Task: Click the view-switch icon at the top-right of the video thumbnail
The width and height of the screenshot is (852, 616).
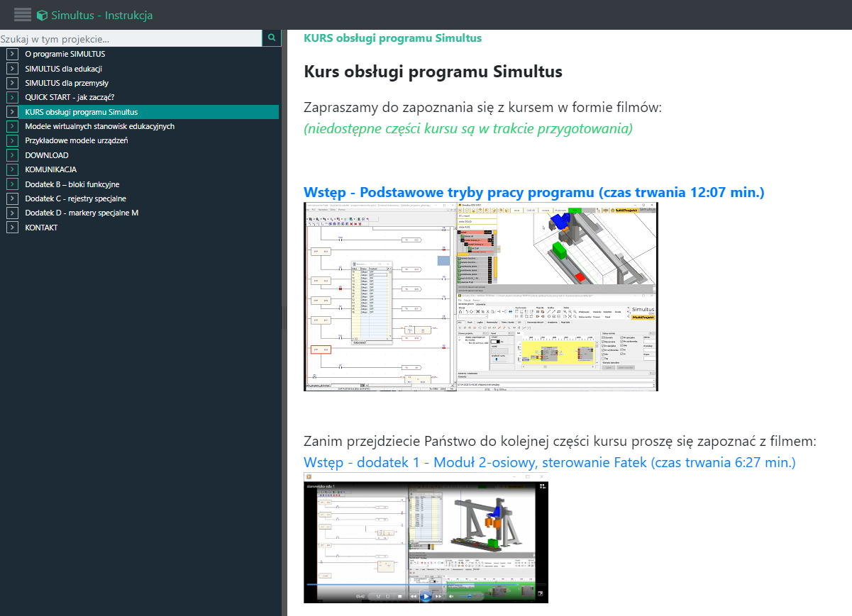Action: (x=543, y=486)
